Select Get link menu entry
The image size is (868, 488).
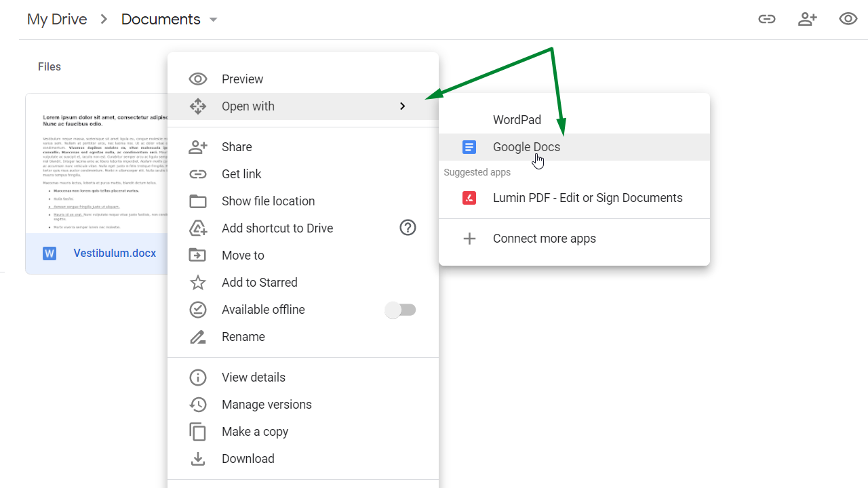303,174
